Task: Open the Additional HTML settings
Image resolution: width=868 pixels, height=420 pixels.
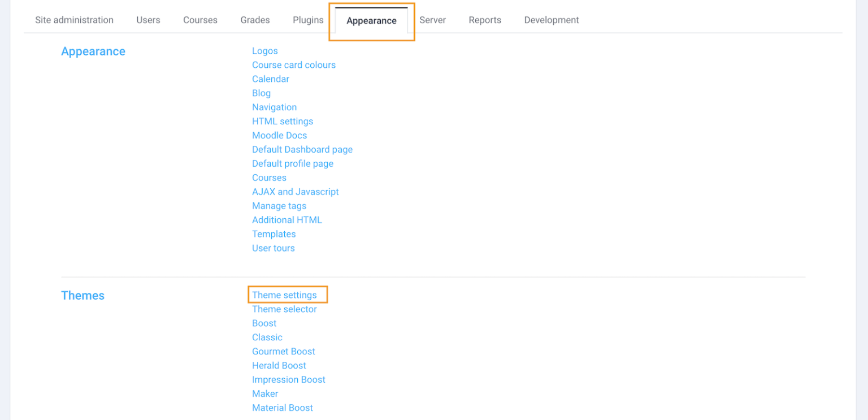Action: click(287, 220)
